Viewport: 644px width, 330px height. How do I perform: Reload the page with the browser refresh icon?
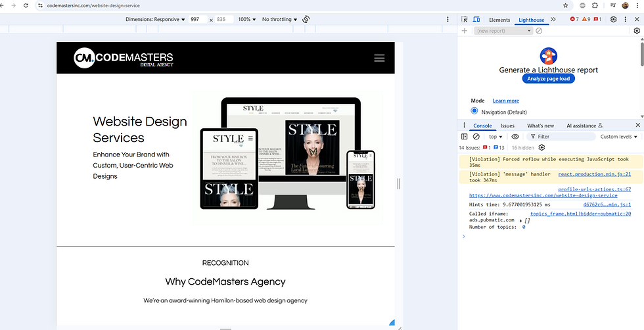pyautogui.click(x=26, y=6)
